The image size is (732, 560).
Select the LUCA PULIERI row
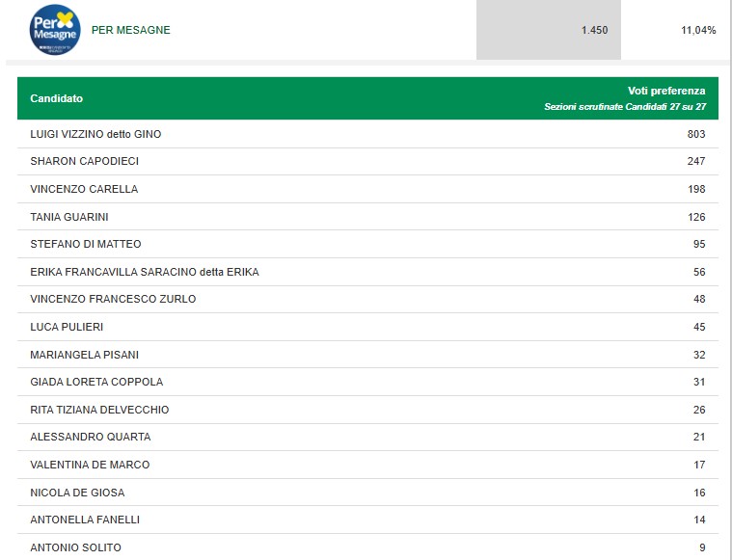point(367,327)
